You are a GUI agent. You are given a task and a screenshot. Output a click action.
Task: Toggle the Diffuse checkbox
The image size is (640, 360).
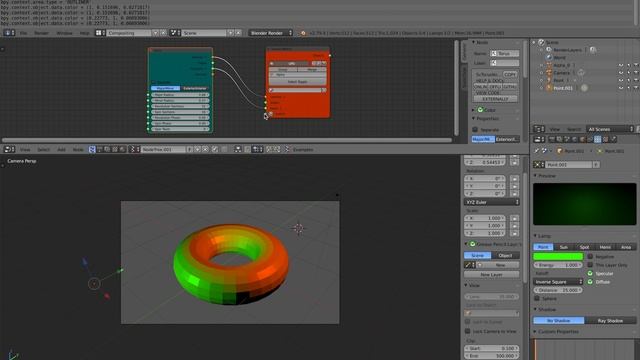[x=590, y=282]
